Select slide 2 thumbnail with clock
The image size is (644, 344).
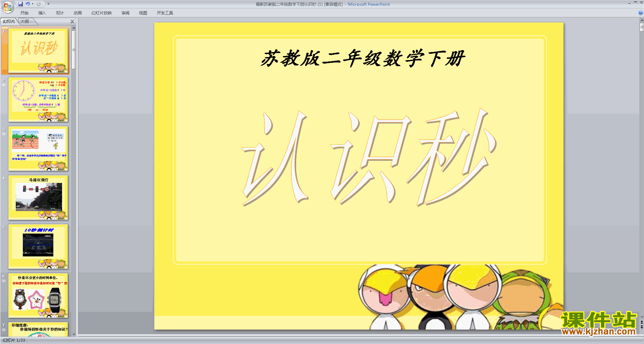click(x=38, y=99)
